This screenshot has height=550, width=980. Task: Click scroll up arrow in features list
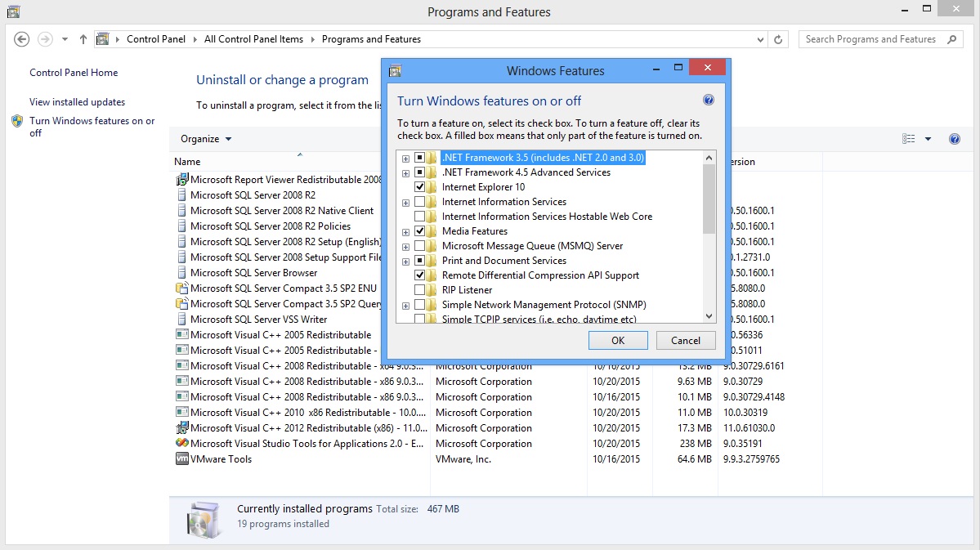709,158
